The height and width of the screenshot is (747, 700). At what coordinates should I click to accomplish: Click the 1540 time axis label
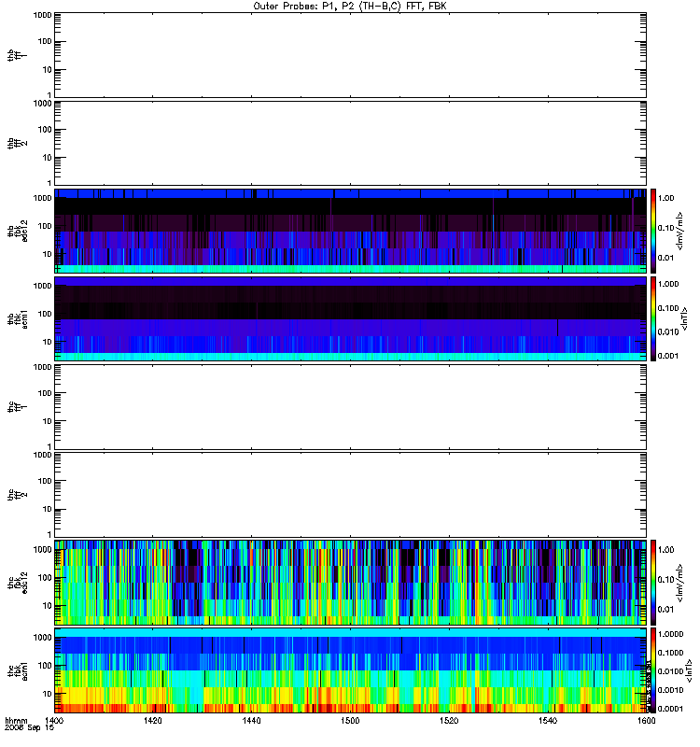pyautogui.click(x=548, y=720)
